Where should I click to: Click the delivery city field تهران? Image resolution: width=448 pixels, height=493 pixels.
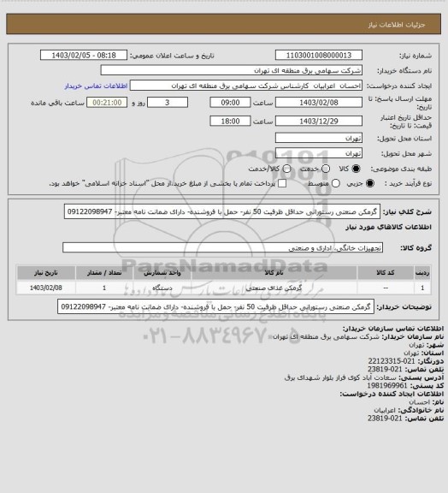point(319,153)
